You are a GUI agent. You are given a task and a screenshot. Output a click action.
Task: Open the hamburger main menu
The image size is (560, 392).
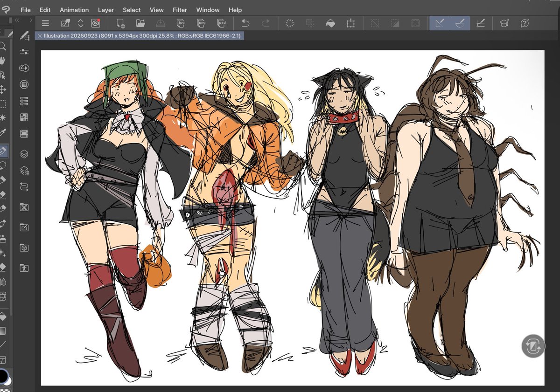45,23
